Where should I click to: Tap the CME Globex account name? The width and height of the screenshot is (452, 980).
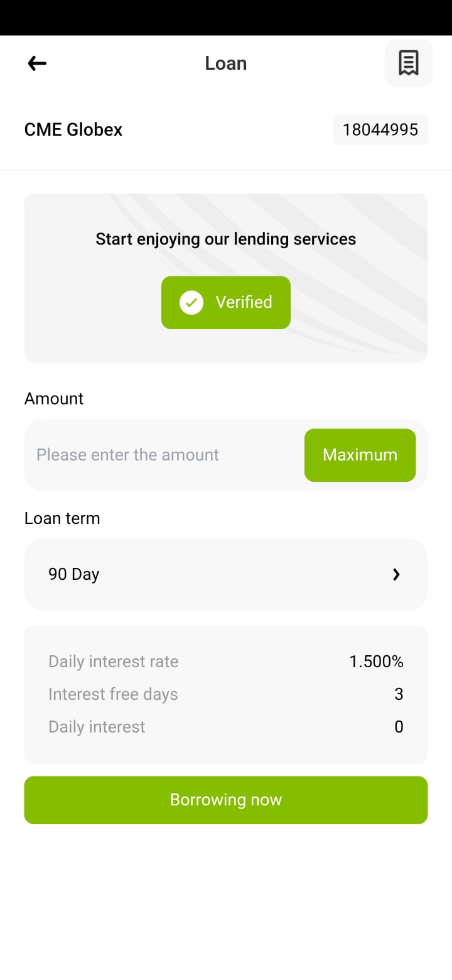[73, 129]
